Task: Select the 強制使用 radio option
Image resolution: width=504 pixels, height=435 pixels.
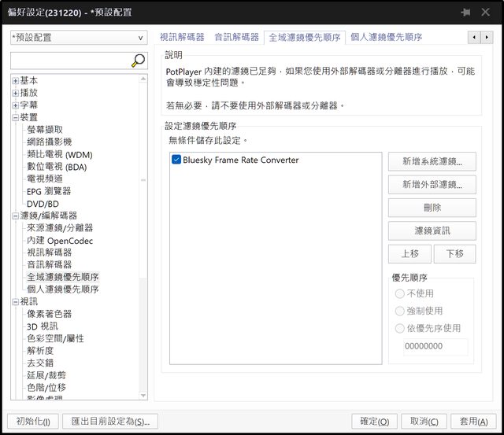Action: click(399, 311)
